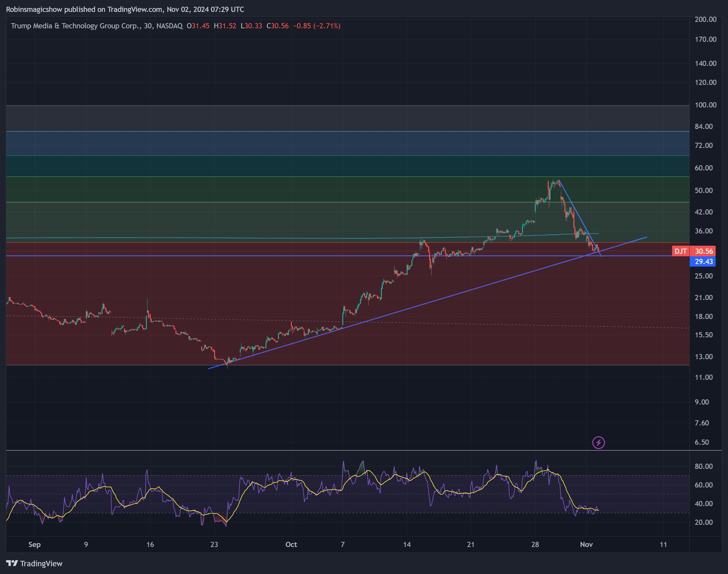Click the red 30.56 current price label

point(704,251)
